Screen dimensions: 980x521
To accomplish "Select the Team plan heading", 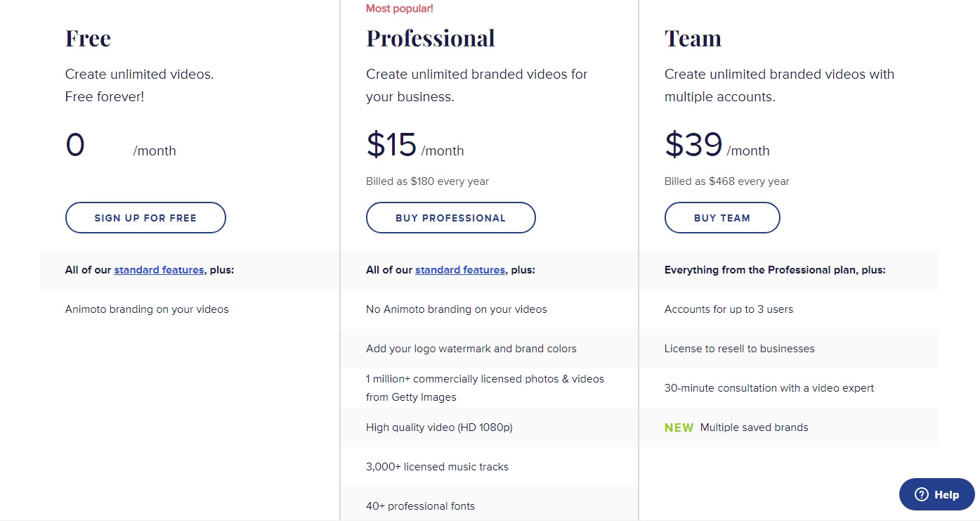I will [693, 38].
